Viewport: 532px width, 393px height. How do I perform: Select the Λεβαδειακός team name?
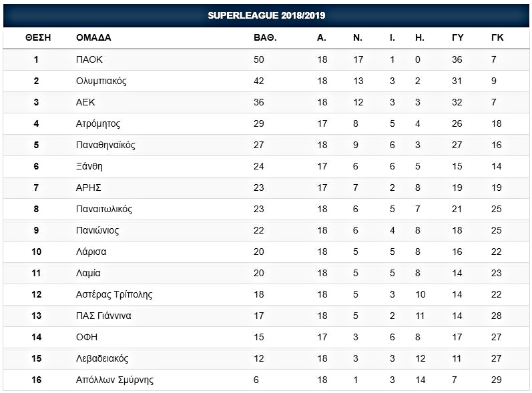[x=102, y=359]
